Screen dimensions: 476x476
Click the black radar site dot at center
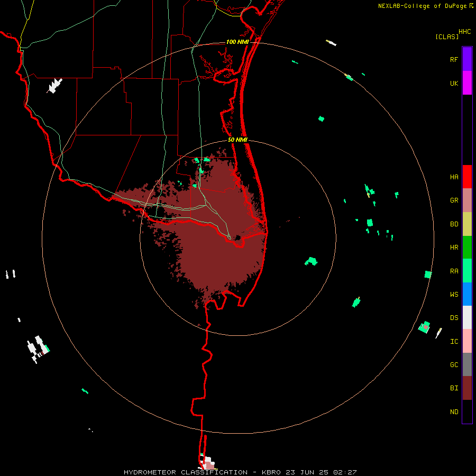[x=237, y=237]
